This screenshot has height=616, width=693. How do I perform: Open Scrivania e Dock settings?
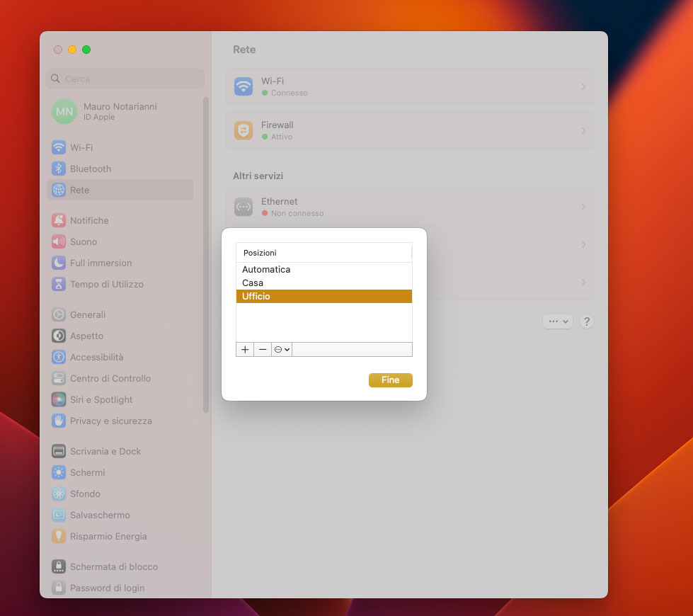click(x=120, y=451)
